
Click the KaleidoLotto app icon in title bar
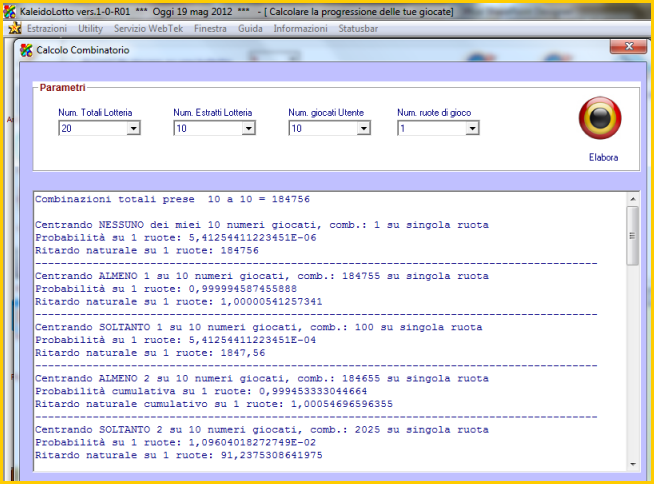click(10, 11)
